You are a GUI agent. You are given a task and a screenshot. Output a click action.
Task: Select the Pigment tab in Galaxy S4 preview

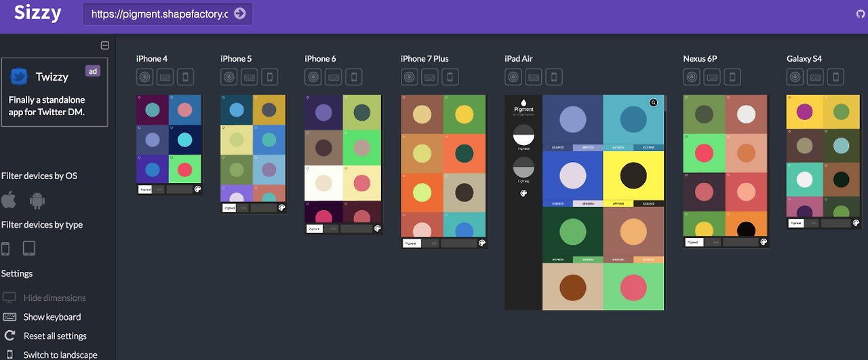click(796, 222)
